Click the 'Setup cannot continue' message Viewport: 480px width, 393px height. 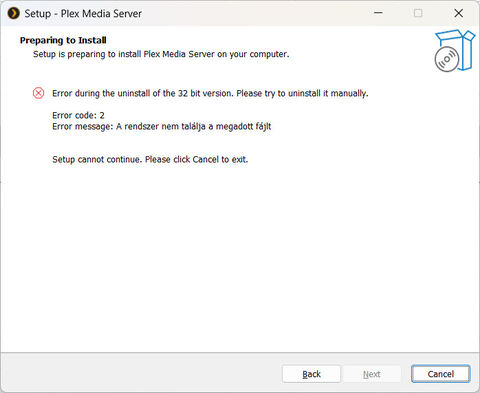[x=150, y=159]
